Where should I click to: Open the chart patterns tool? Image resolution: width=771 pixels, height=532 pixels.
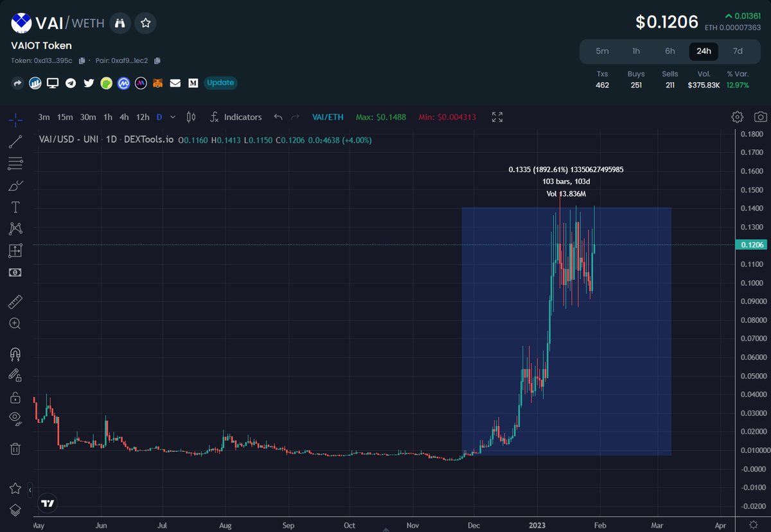tap(15, 229)
